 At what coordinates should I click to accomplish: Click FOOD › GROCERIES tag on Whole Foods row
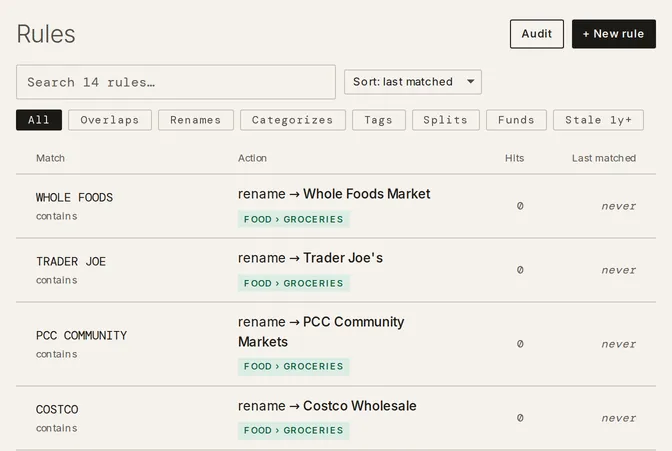294,219
